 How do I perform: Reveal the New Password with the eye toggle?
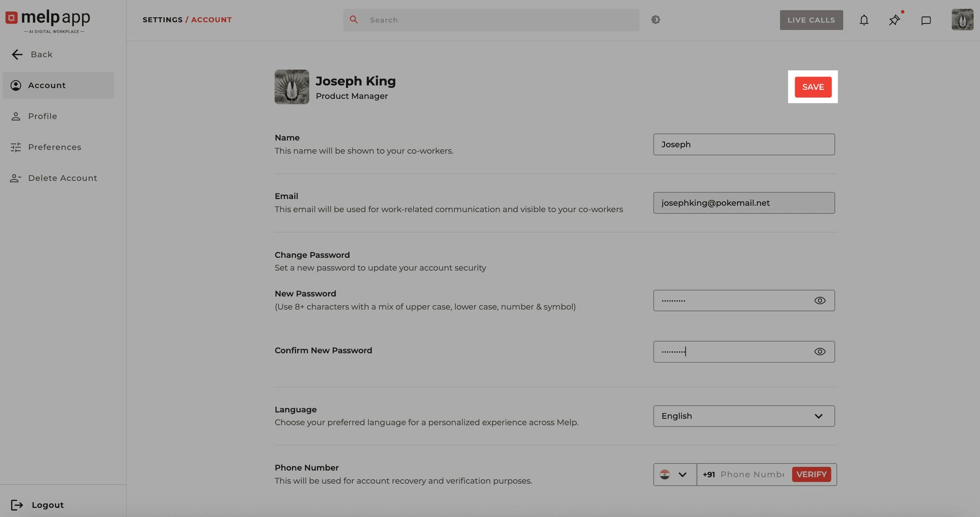coord(820,300)
